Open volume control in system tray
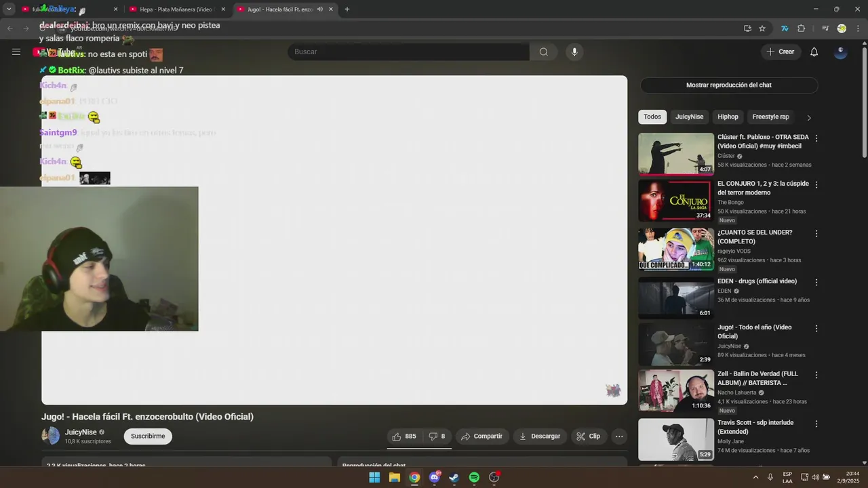 click(815, 477)
